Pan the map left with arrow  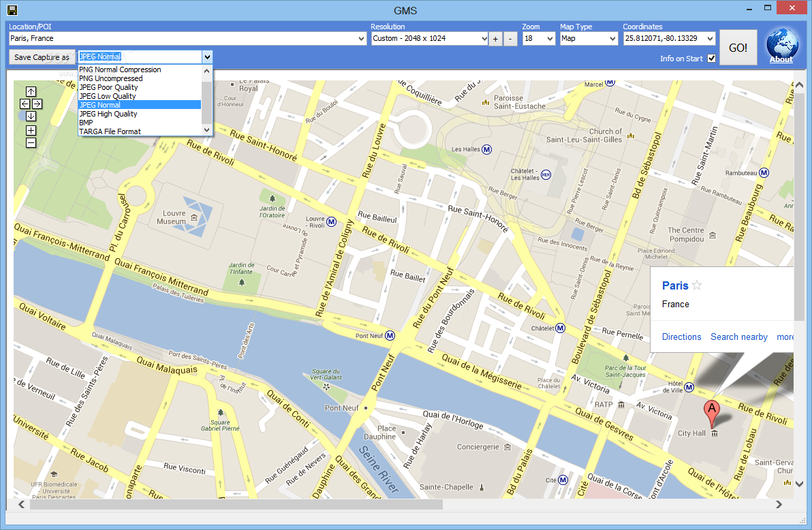[x=25, y=104]
